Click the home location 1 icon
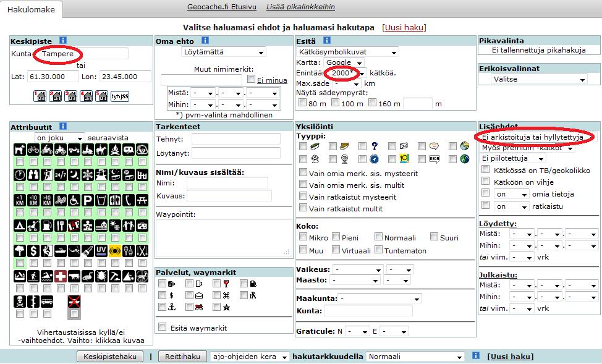 tap(40, 96)
